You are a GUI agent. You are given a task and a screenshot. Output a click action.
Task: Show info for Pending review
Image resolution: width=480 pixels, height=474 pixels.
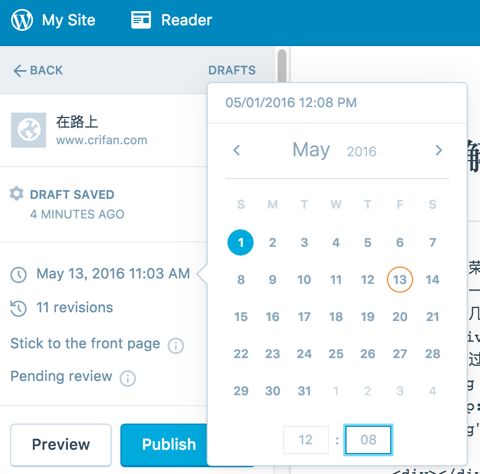(x=128, y=378)
